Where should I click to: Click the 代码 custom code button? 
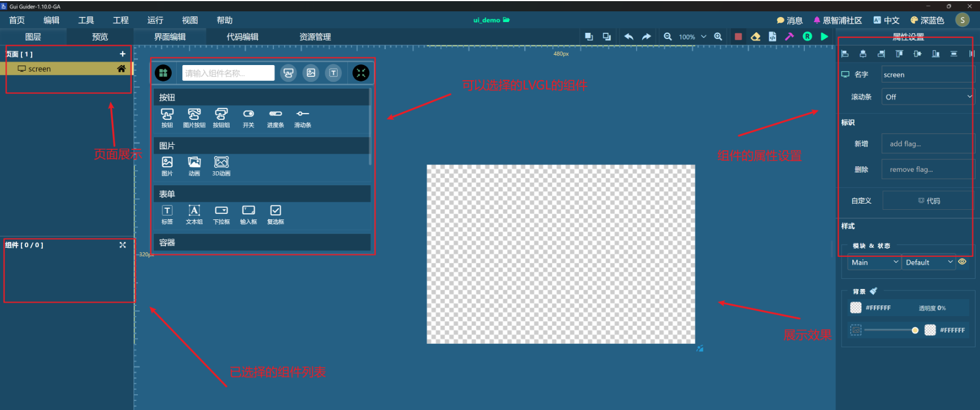[929, 201]
